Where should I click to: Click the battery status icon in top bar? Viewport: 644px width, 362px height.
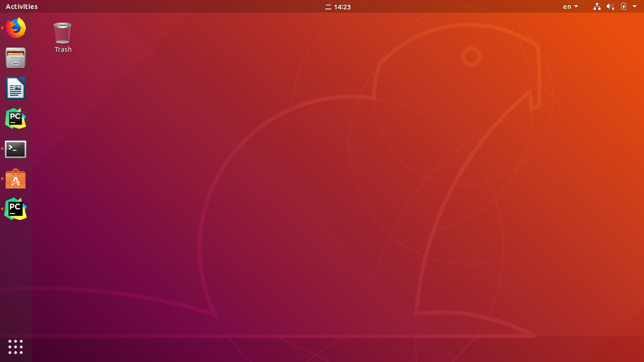[624, 7]
